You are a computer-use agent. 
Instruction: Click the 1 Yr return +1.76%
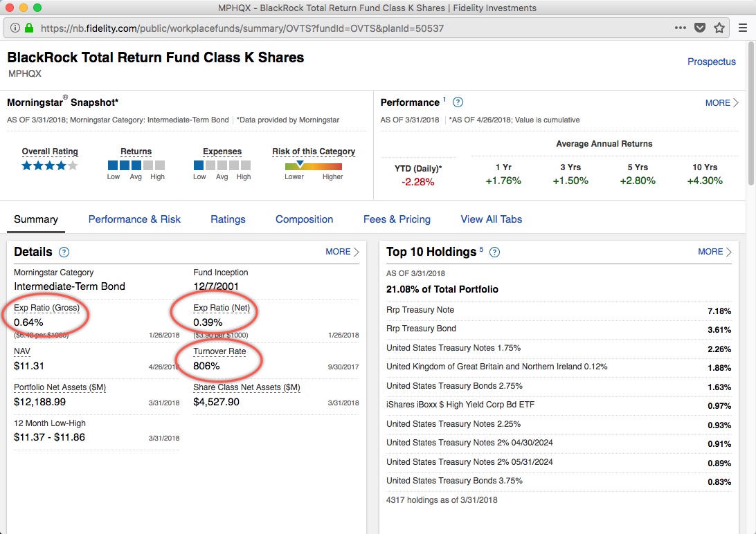pos(503,181)
